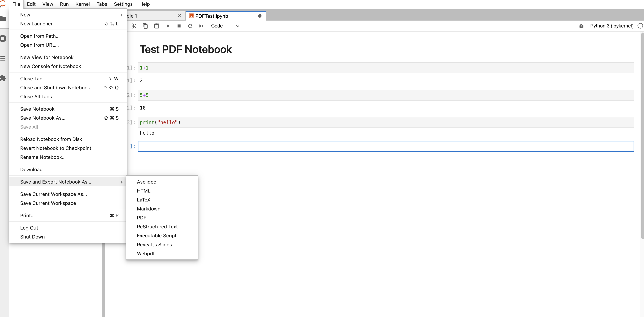Choose Close and Shutdown Notebook

tap(68, 88)
